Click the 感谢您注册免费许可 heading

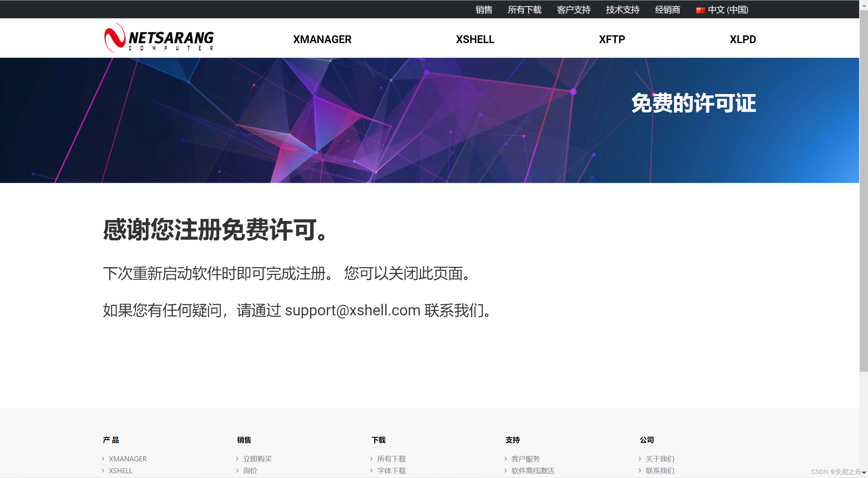pos(216,230)
